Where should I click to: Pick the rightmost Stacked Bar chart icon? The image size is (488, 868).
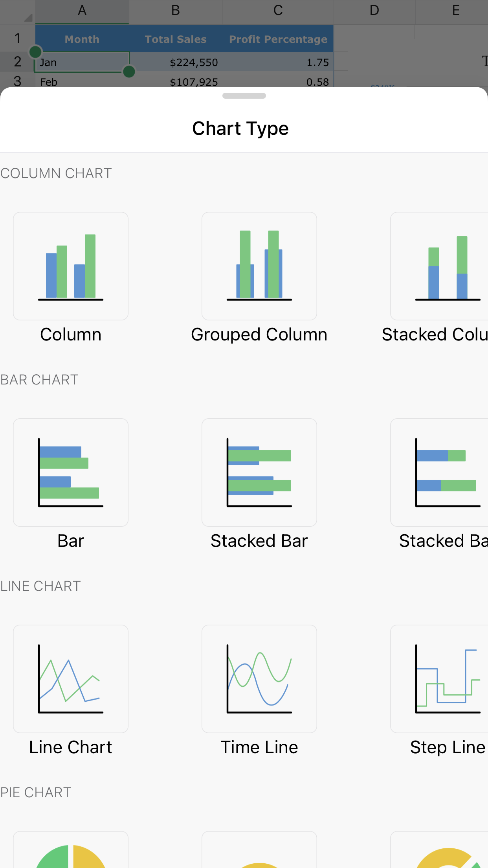[439, 473]
